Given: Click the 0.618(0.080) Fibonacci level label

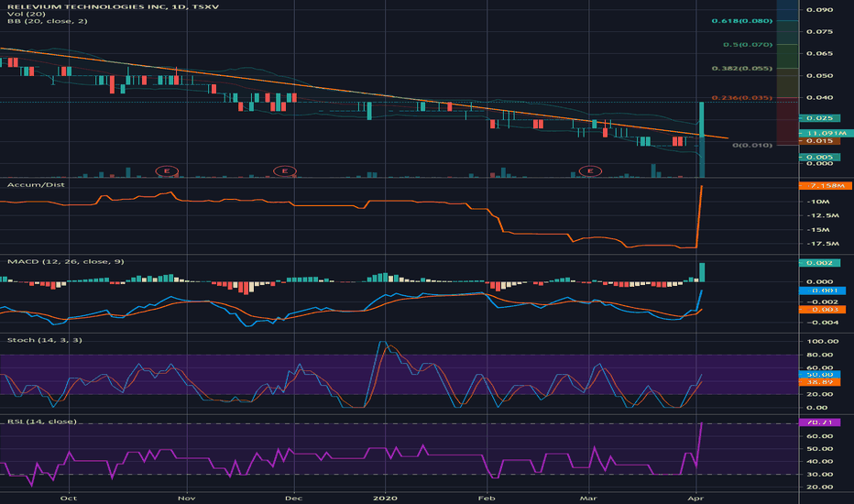Looking at the screenshot, I should coord(742,21).
